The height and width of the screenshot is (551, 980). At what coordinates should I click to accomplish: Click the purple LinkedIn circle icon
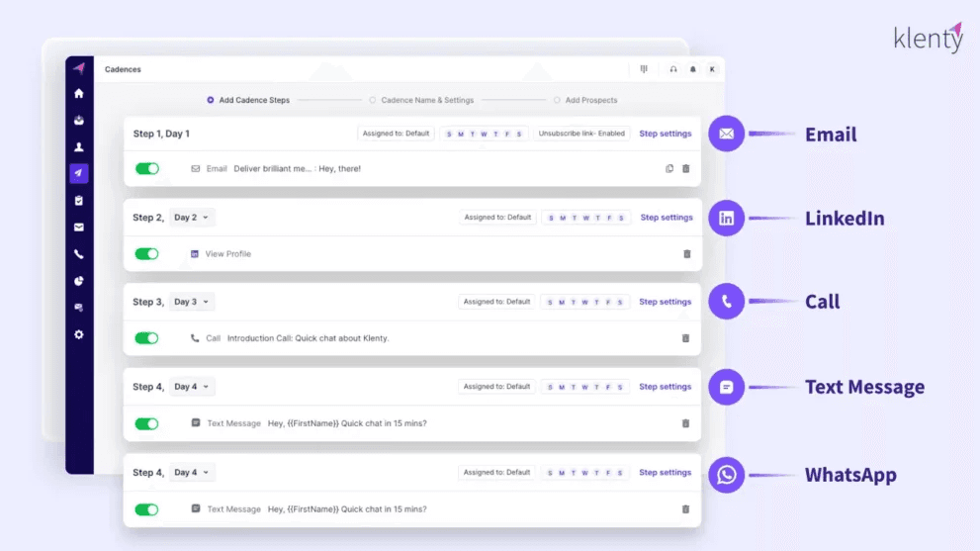click(726, 218)
